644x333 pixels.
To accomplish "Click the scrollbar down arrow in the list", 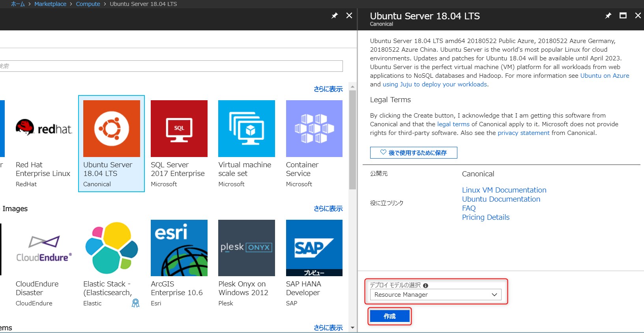I will pyautogui.click(x=352, y=327).
